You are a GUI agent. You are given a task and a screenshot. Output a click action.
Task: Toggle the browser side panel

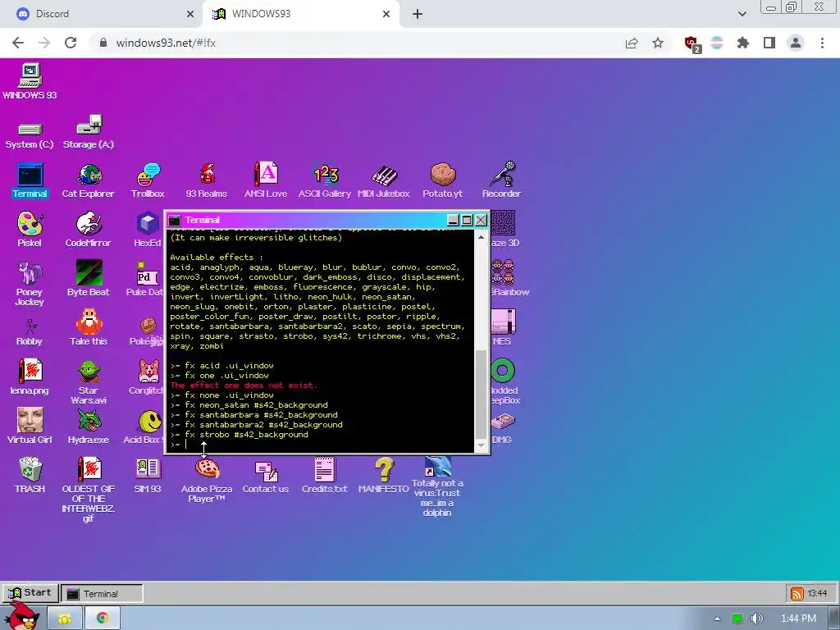pyautogui.click(x=769, y=43)
